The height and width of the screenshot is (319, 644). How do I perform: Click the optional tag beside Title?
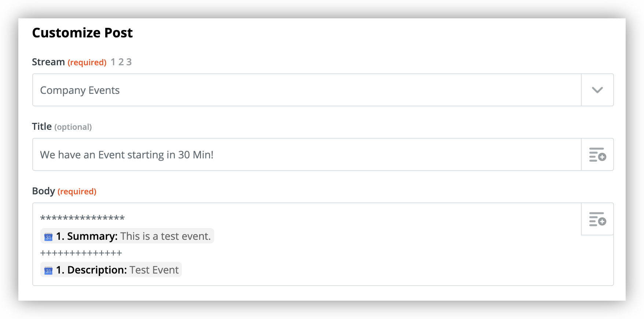click(73, 127)
